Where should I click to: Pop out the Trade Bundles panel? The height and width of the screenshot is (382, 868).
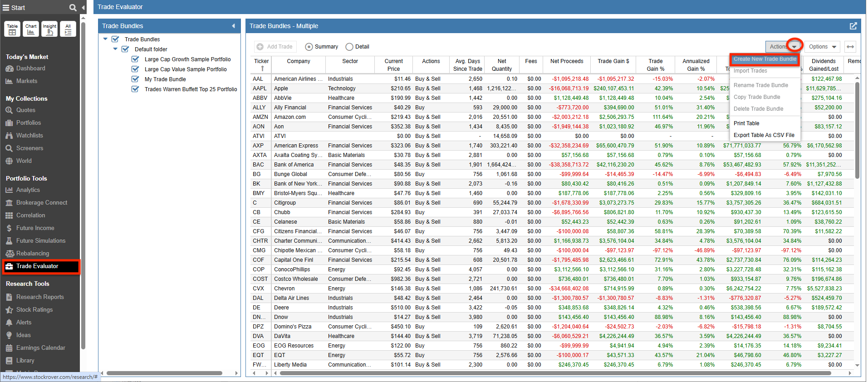853,26
